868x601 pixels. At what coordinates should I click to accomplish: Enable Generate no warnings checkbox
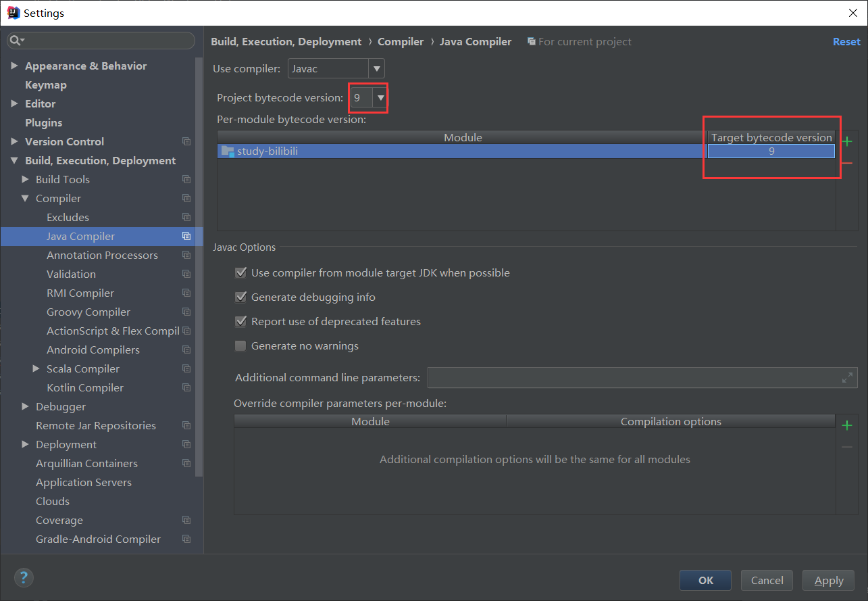[x=240, y=346]
